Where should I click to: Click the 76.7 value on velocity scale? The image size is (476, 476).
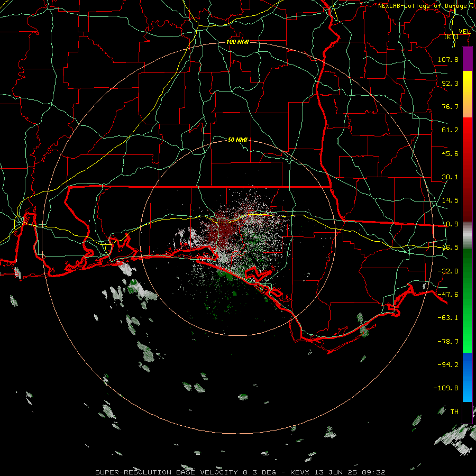click(450, 106)
